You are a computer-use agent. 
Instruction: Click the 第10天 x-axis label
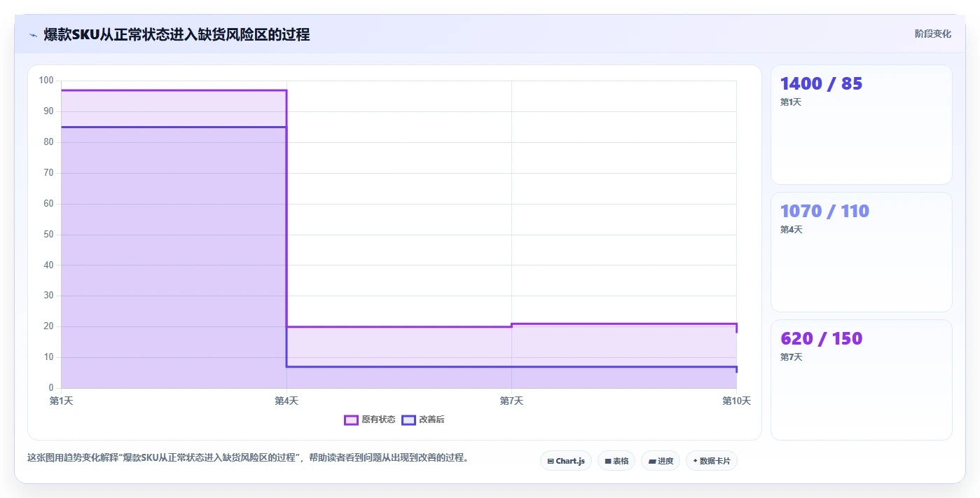[736, 401]
